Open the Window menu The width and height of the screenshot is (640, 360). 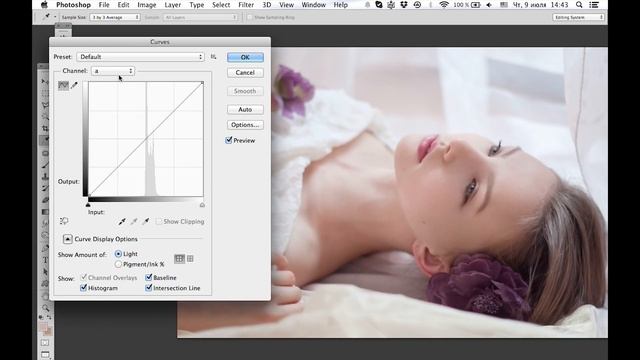click(x=313, y=5)
